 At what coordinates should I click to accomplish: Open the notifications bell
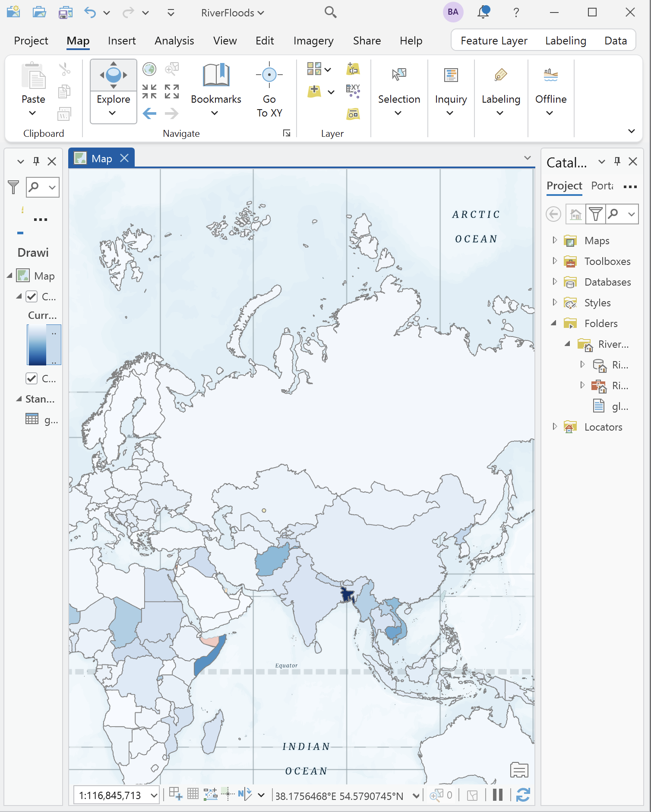(x=484, y=12)
